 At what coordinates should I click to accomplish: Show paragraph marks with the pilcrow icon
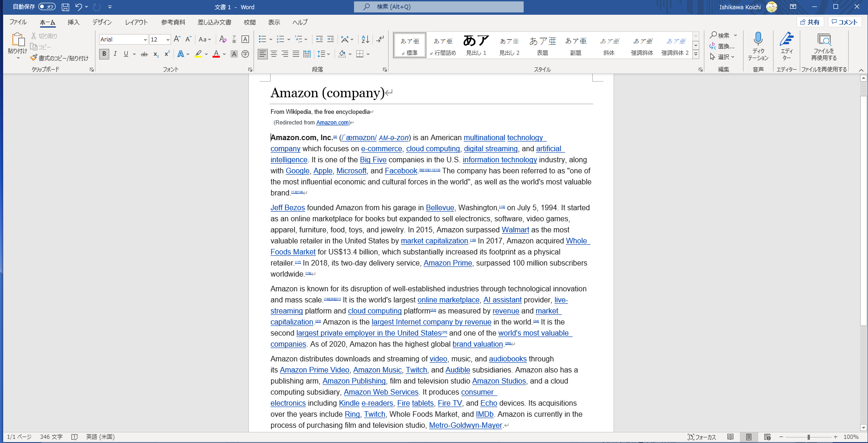pyautogui.click(x=380, y=39)
